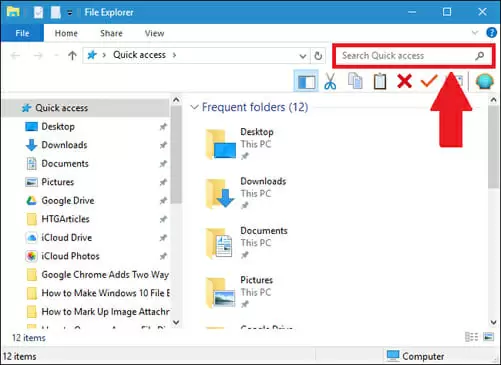Click the Refresh button beside address bar

click(318, 56)
